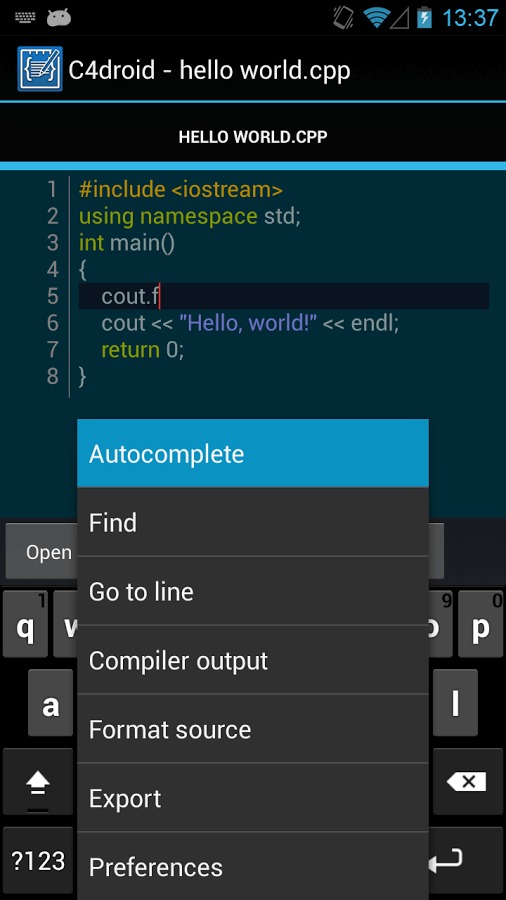
Task: Tap the ?123 symbols key
Action: click(x=38, y=860)
